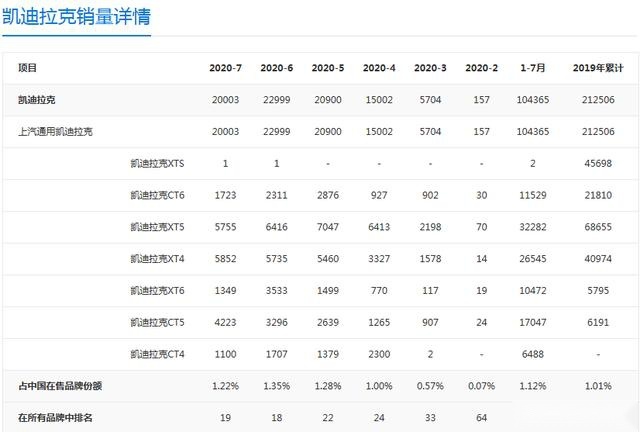Click CT6 2019 total 21810
Image resolution: width=640 pixels, height=432 pixels.
tap(598, 195)
